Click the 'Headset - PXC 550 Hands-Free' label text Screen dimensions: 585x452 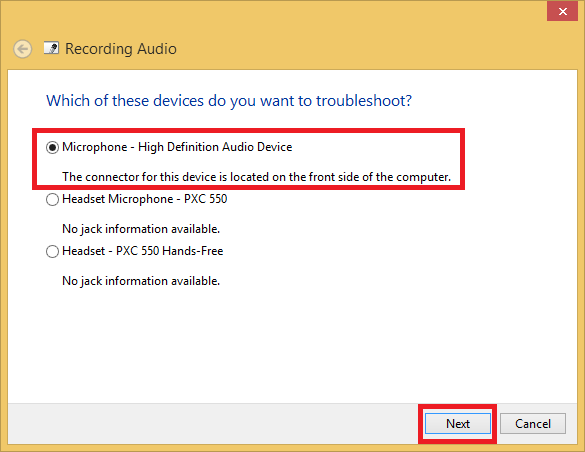pos(143,251)
